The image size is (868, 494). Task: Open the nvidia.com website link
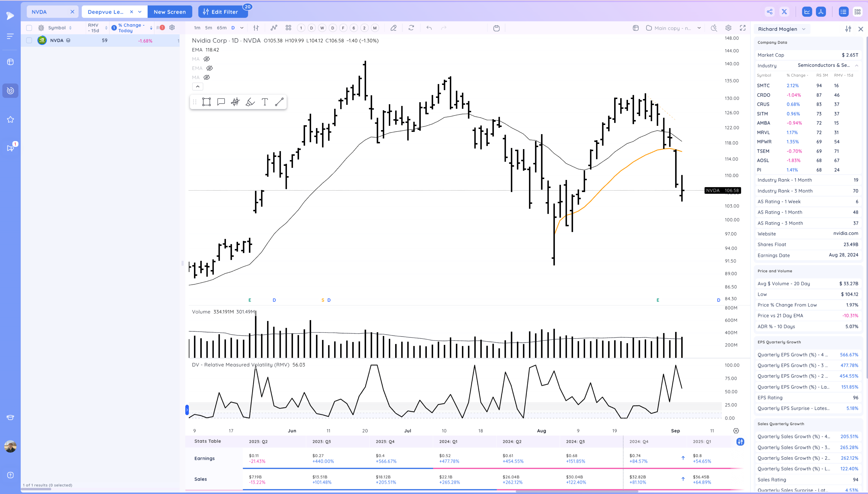(x=846, y=233)
